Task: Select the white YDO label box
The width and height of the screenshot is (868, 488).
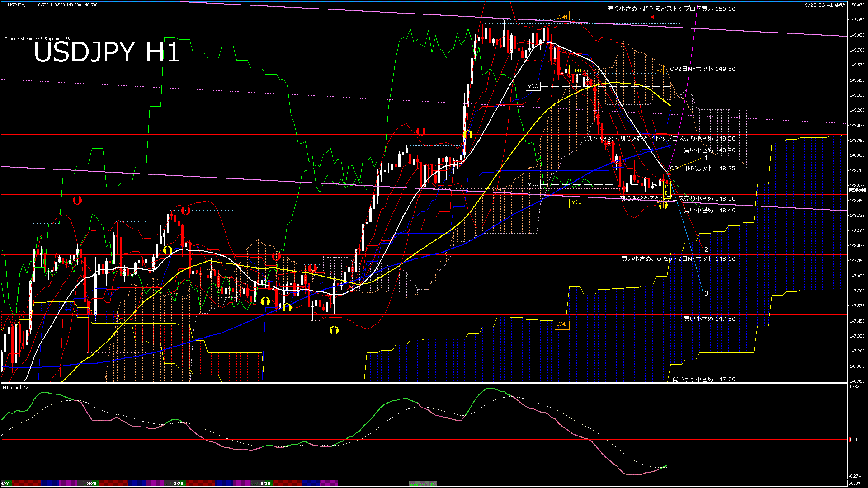Action: pos(533,86)
